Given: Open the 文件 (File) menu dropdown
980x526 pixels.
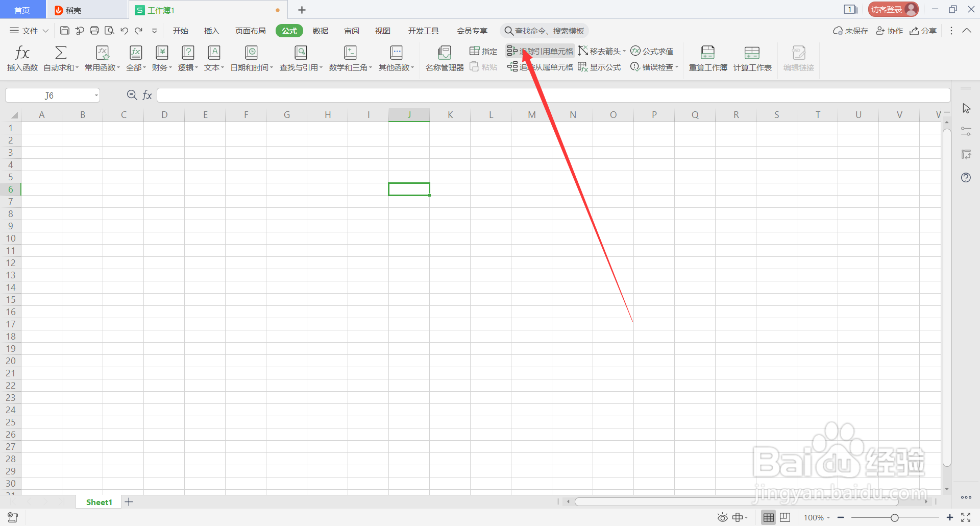Looking at the screenshot, I should [29, 31].
